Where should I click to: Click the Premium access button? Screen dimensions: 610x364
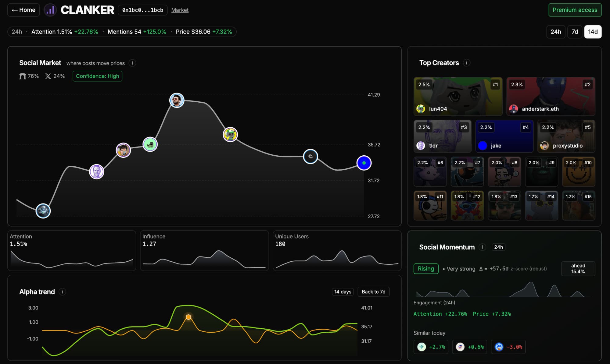575,10
